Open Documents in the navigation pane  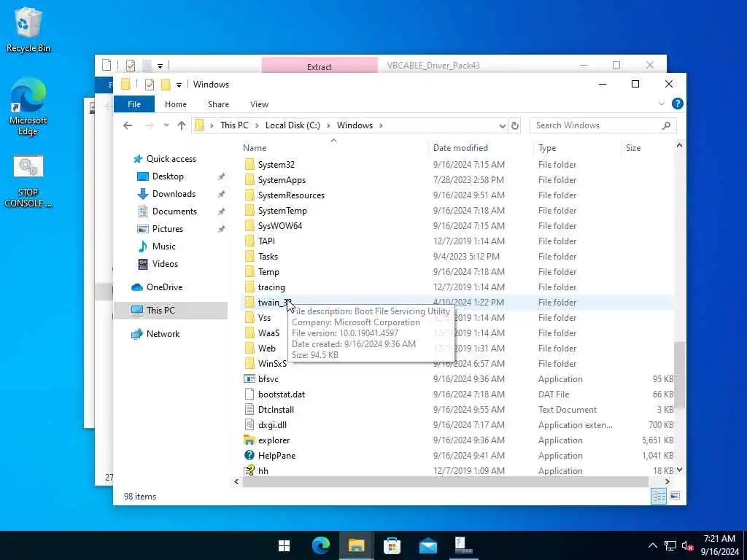(174, 211)
